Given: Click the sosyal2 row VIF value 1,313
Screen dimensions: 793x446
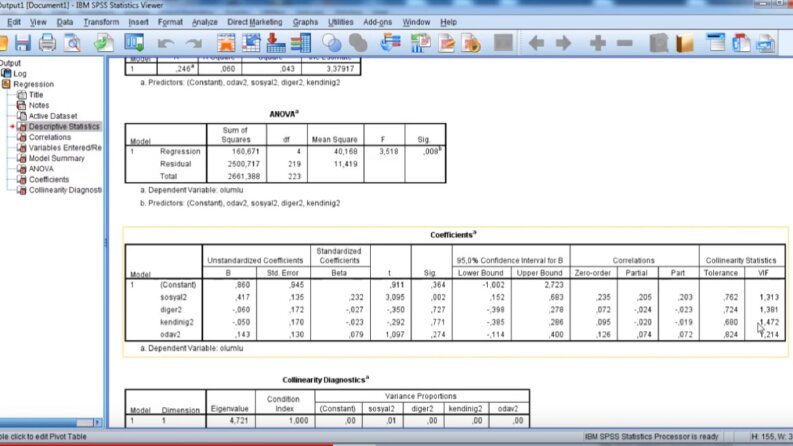Looking at the screenshot, I should point(769,297).
